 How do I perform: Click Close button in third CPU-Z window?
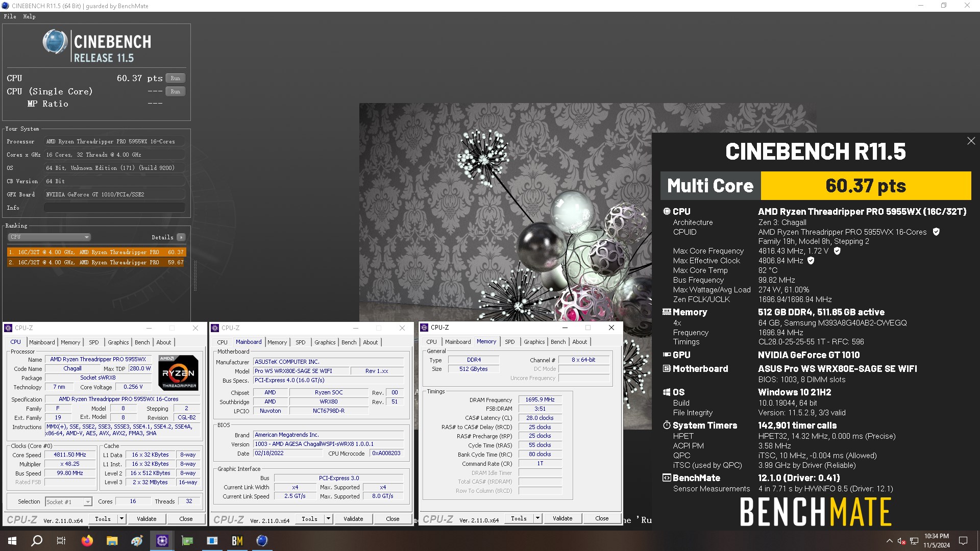602,518
